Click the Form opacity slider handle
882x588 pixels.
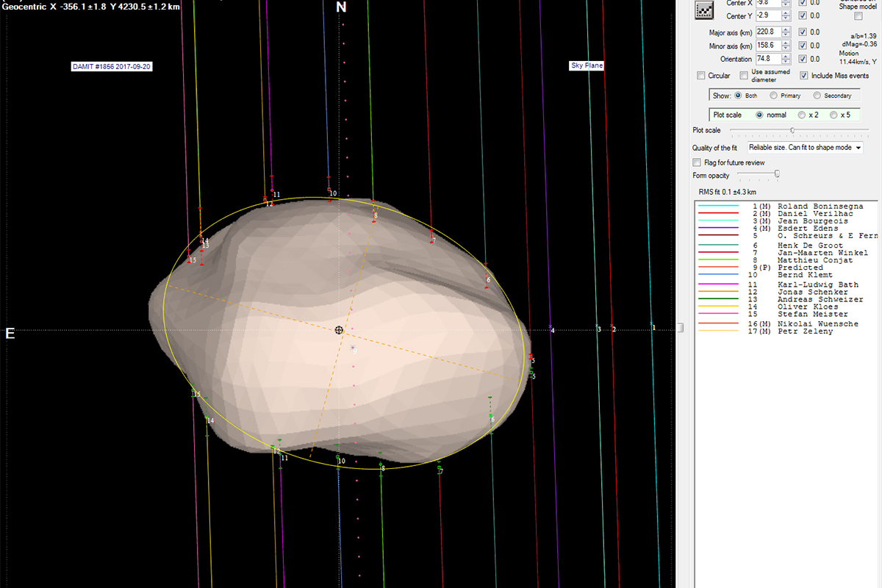777,174
